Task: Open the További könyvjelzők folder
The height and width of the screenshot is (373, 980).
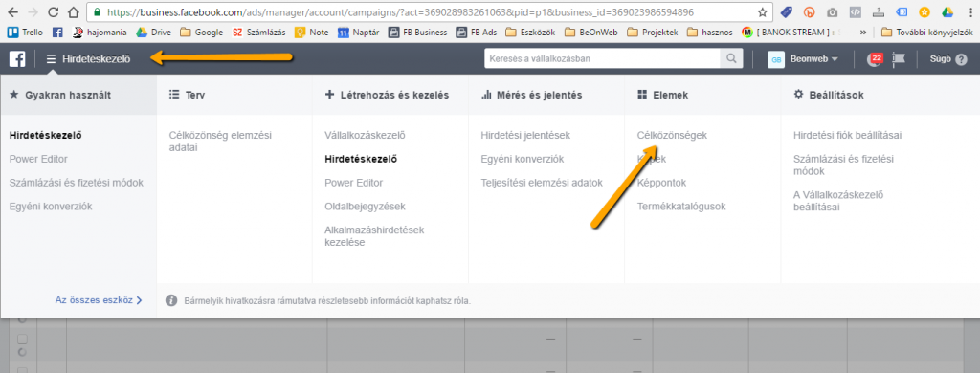Action: [926, 32]
